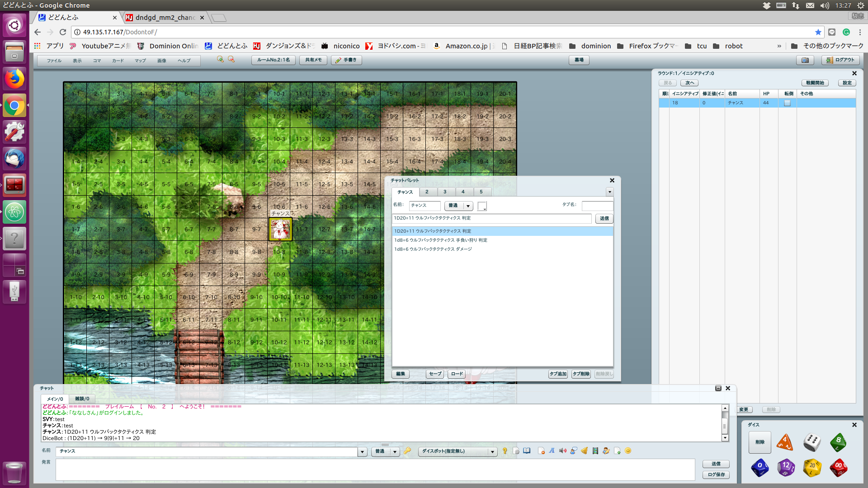Click the color swatch in chat palette
Image resolution: width=868 pixels, height=488 pixels.
point(482,206)
